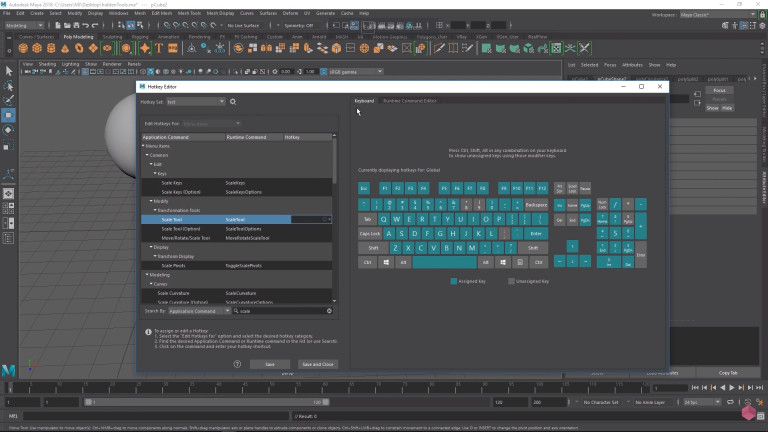Open the Edit Hotkeys For dropdown
768x432 pixels.
pyautogui.click(x=212, y=124)
